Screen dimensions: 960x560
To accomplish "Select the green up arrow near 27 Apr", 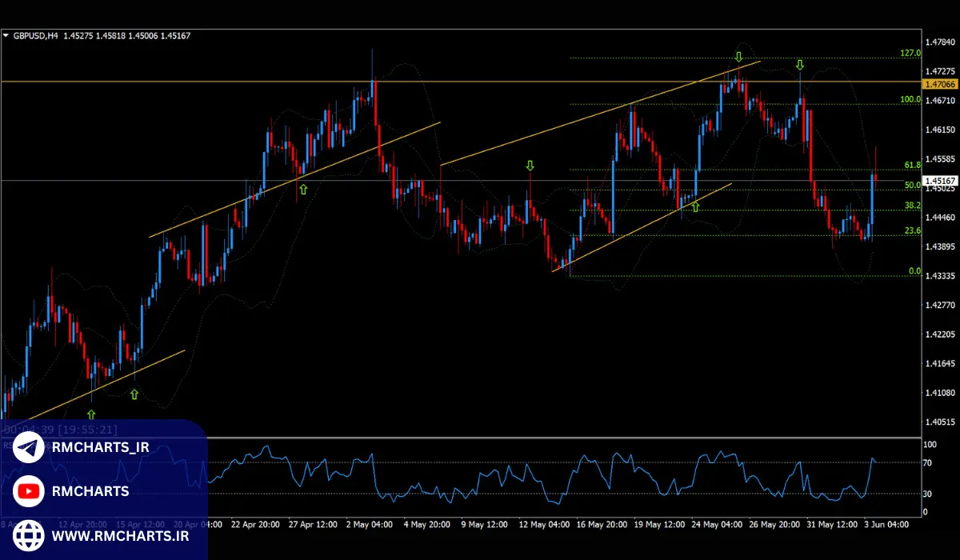I will pos(303,189).
